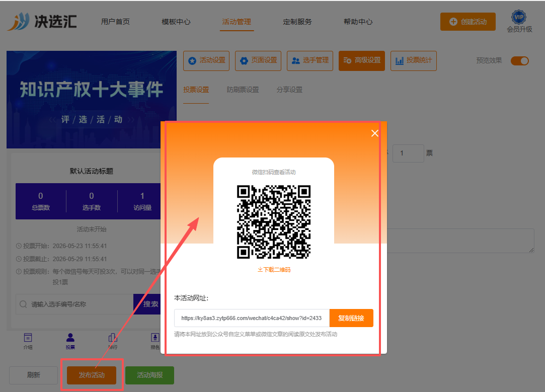545x392 pixels.
Task: Open the 定制服务 menu
Action: click(x=297, y=22)
